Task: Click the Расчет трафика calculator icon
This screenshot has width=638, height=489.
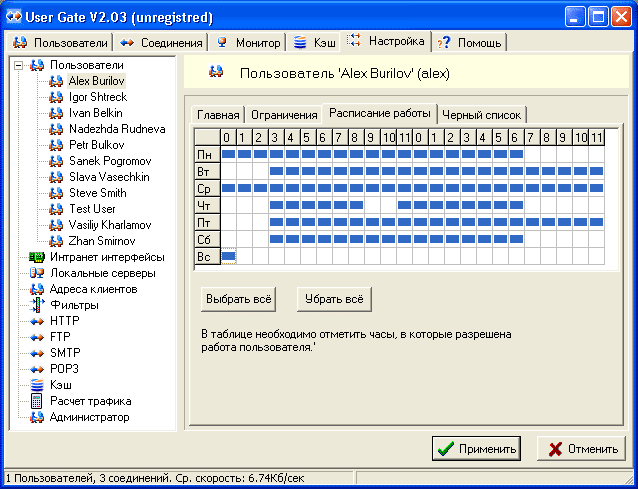Action: point(37,401)
